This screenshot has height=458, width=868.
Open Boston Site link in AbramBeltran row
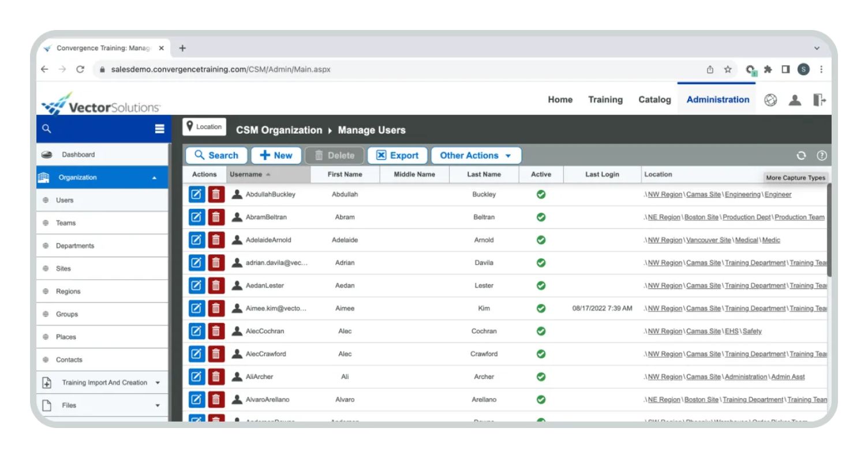click(701, 217)
